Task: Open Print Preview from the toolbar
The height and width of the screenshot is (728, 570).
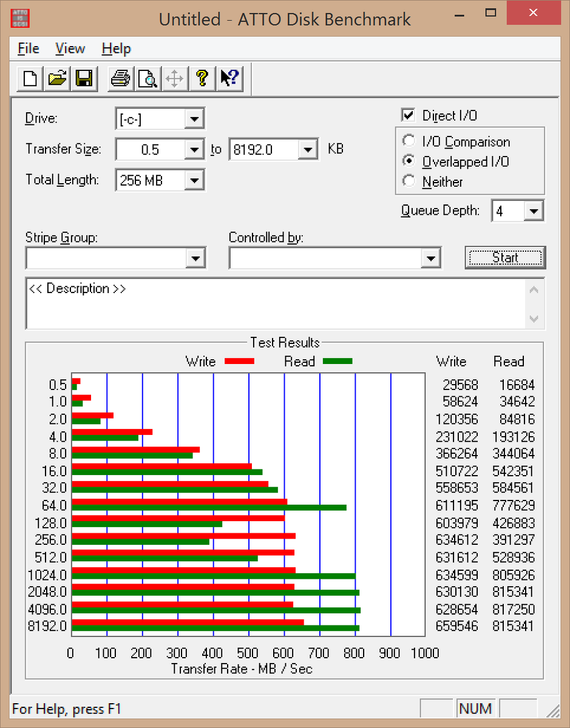Action: 148,78
